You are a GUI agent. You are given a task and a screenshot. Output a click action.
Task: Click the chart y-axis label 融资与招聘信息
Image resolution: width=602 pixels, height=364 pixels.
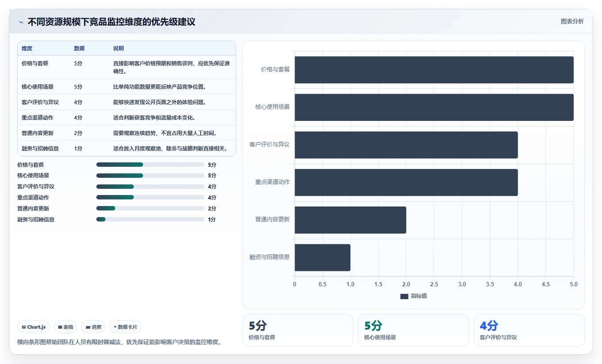point(269,257)
